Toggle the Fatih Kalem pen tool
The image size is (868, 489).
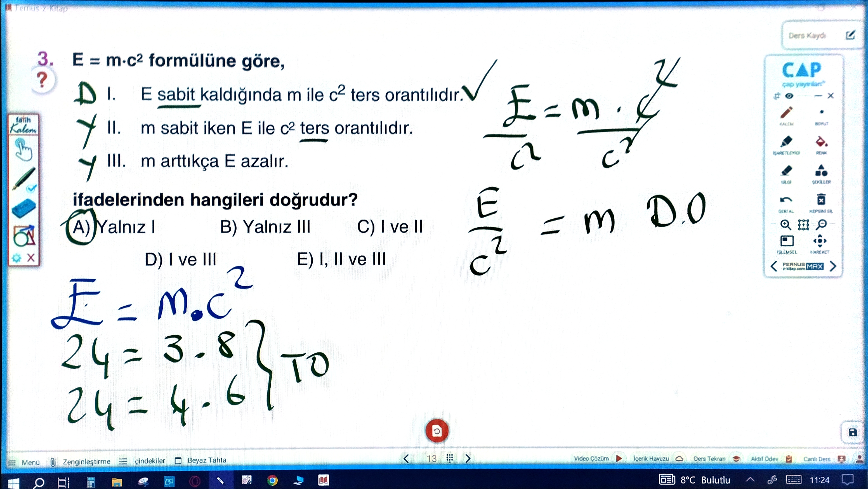tap(23, 179)
